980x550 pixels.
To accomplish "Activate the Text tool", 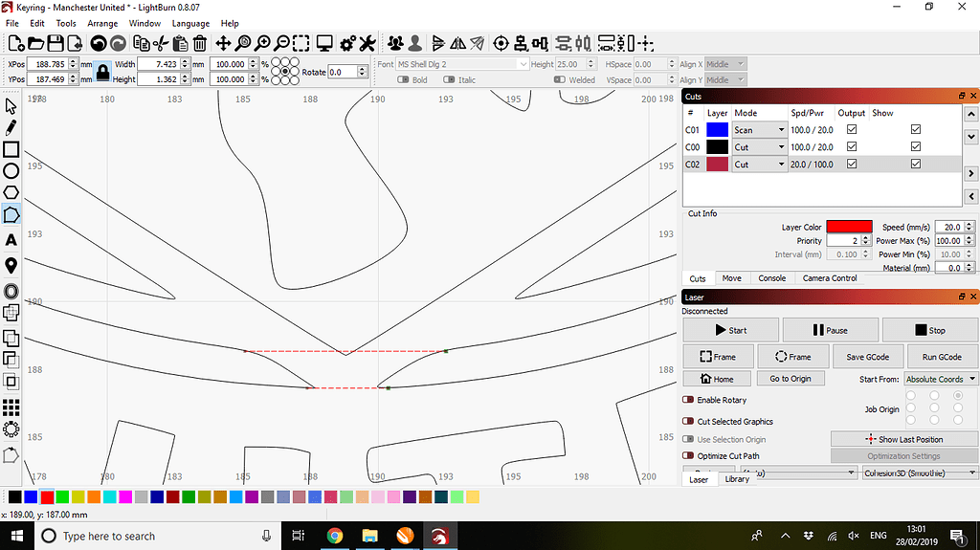I will click(x=11, y=239).
